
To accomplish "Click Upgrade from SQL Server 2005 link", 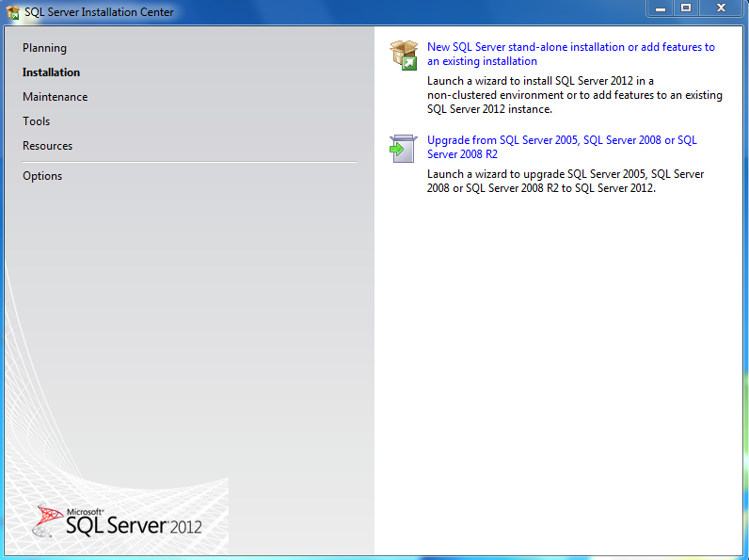I will click(562, 147).
